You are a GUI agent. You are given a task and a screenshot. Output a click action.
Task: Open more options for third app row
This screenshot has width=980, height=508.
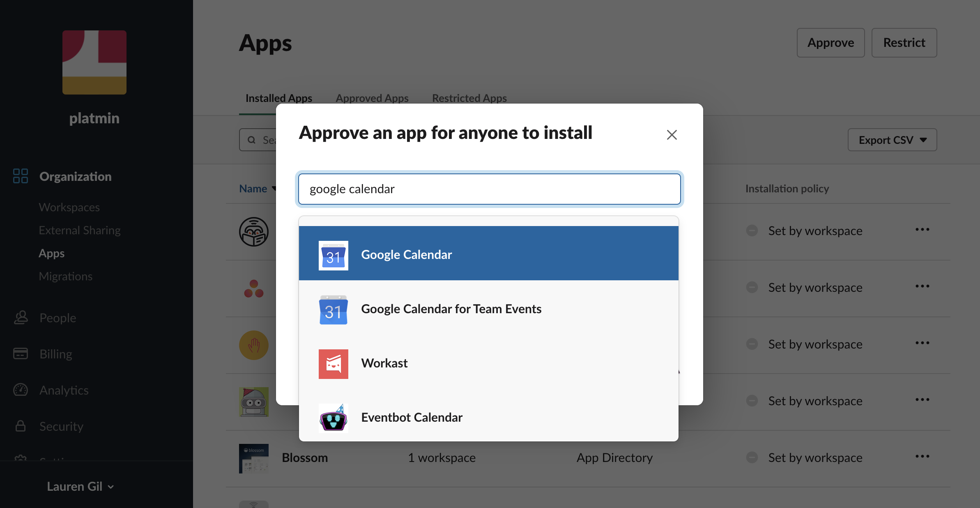click(922, 343)
